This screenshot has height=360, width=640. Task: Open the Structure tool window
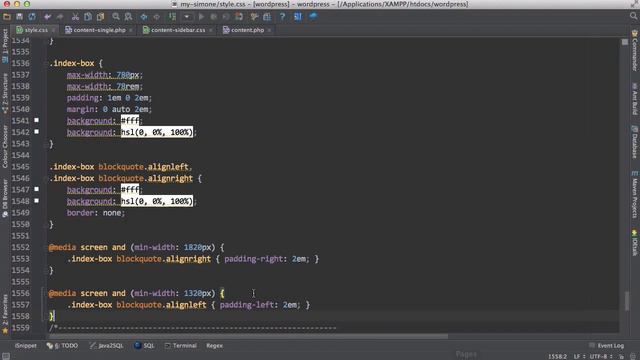click(x=5, y=93)
